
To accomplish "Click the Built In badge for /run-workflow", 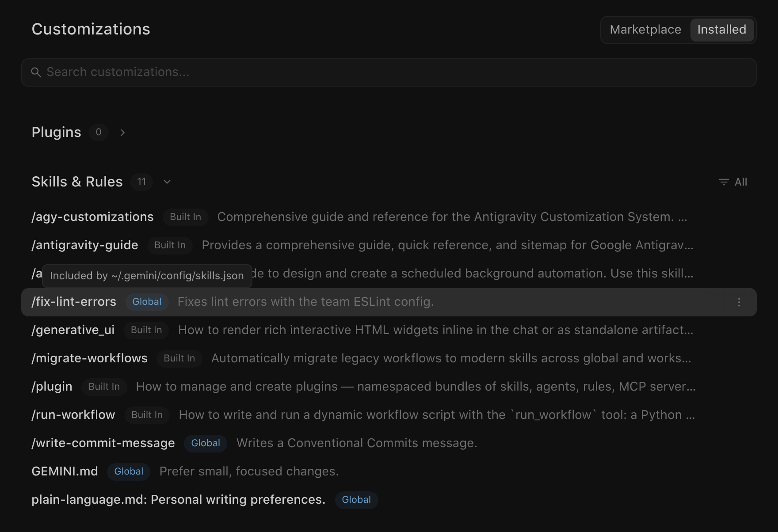I will (x=147, y=415).
